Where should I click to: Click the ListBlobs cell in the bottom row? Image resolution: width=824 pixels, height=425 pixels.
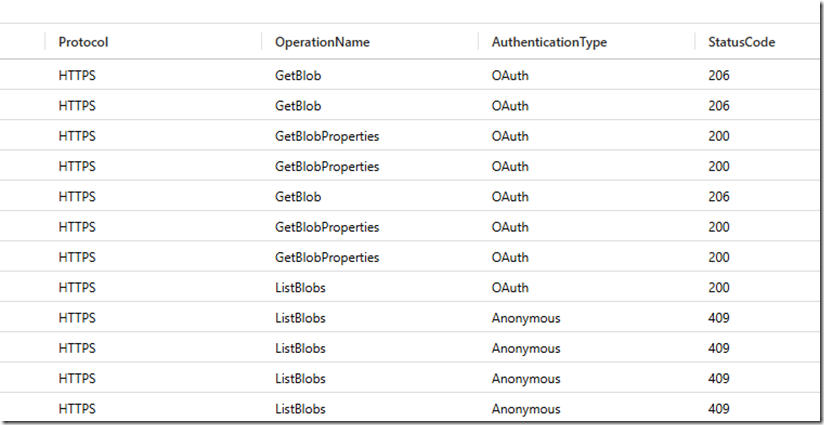click(x=300, y=409)
